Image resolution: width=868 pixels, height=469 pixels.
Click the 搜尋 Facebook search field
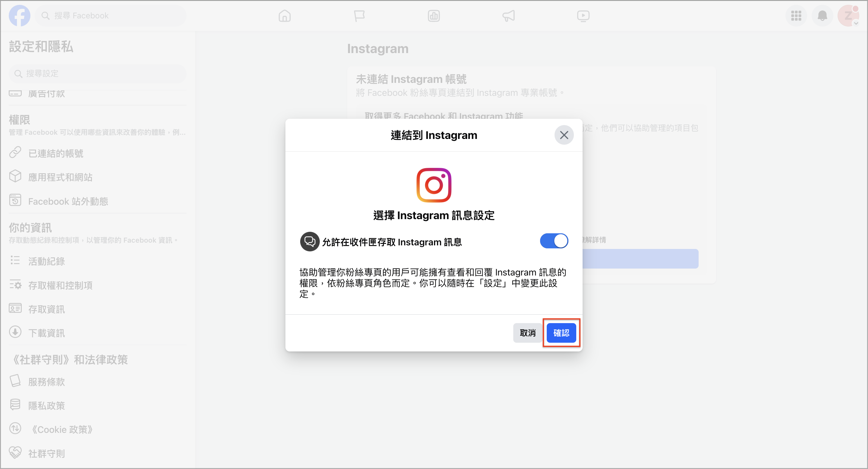click(x=111, y=15)
